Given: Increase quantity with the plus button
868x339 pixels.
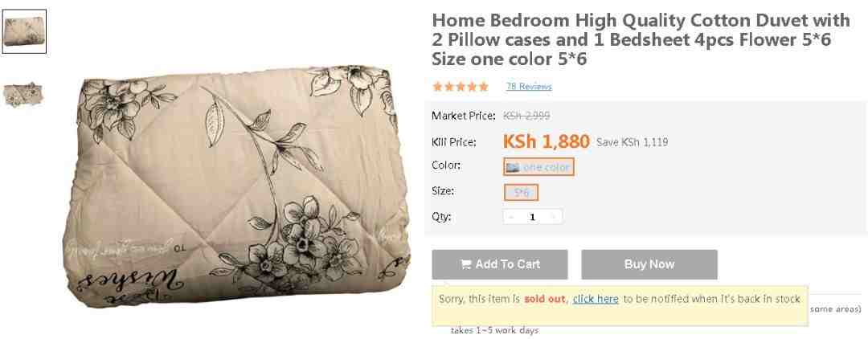Looking at the screenshot, I should [554, 217].
